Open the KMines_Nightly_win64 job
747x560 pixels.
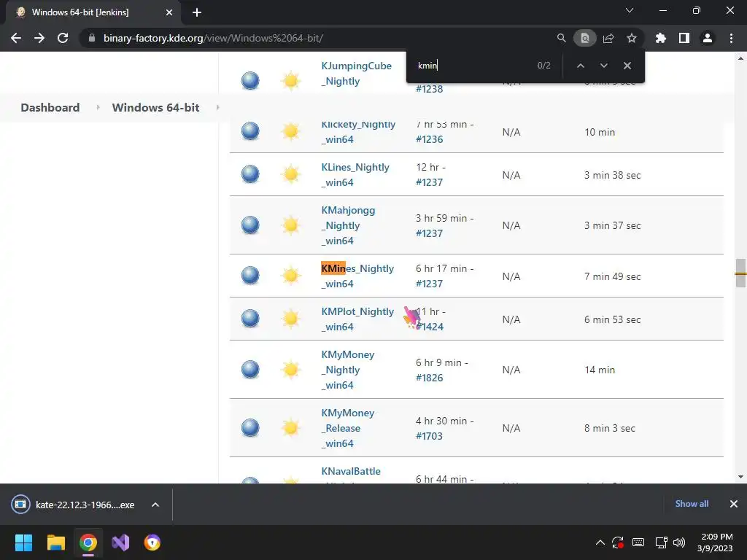357,276
